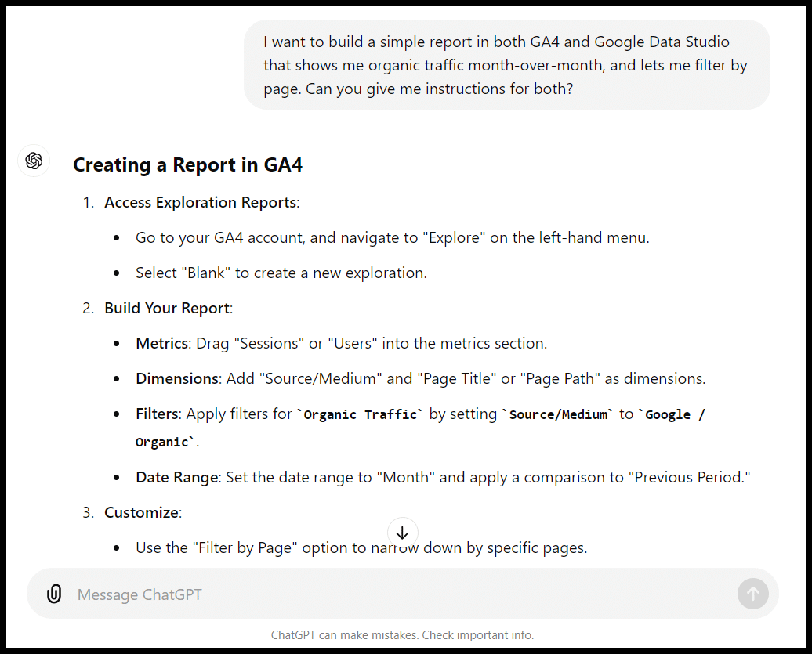Click the "Build Your Report" step title
Screen dimensions: 812x654
(x=167, y=308)
